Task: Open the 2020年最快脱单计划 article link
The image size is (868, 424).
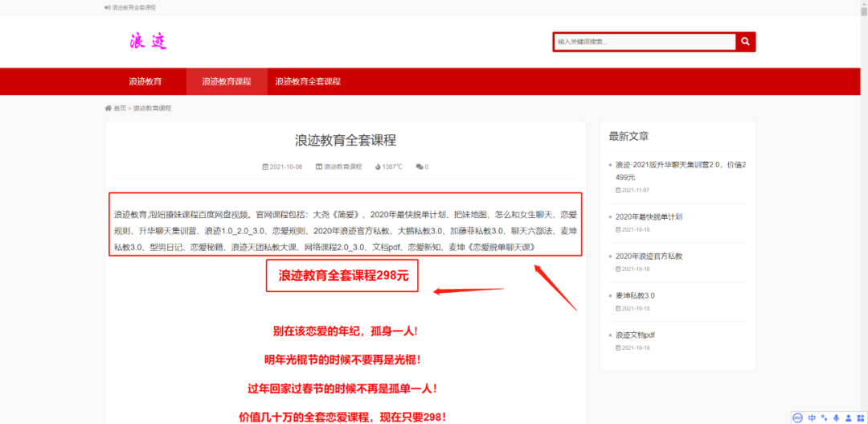Action: tap(649, 216)
